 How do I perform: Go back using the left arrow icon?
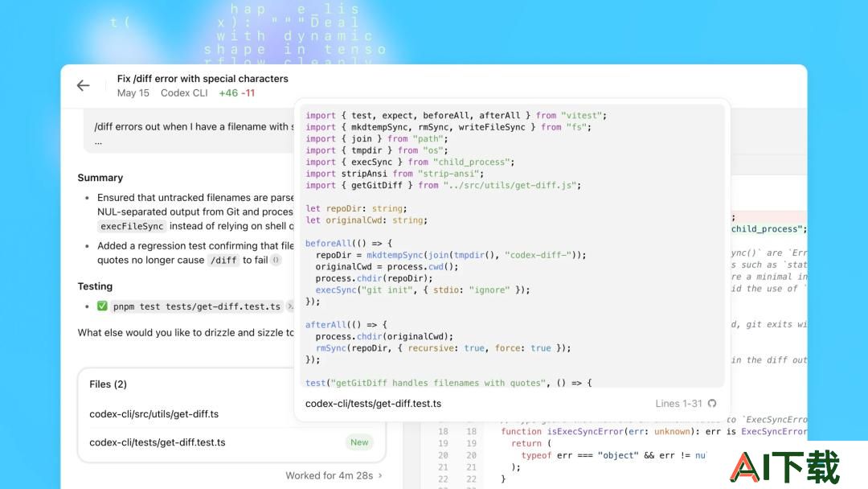(x=83, y=85)
